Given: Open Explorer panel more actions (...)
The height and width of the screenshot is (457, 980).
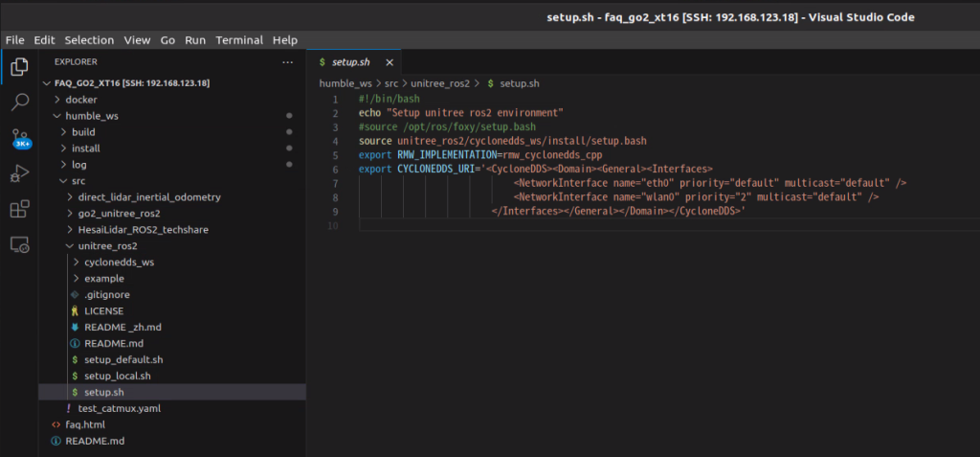Looking at the screenshot, I should tap(287, 62).
